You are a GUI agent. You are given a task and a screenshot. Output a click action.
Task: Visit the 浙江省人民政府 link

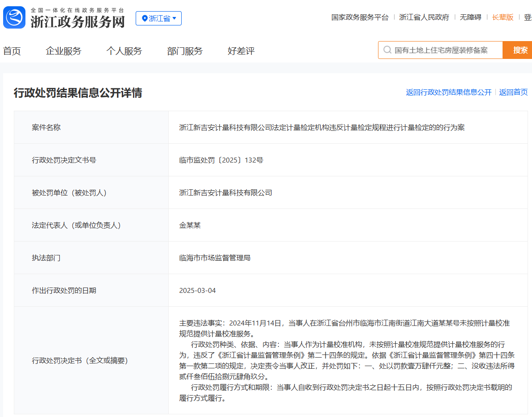pos(424,17)
